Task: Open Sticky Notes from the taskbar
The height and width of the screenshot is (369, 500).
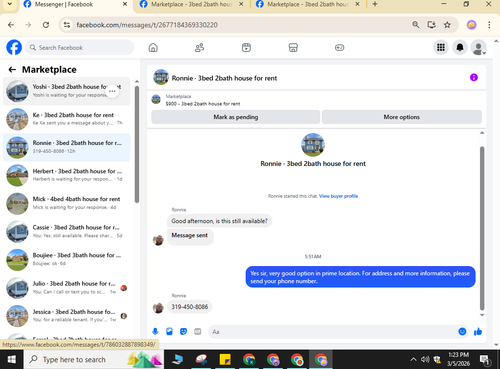Action: (x=225, y=359)
